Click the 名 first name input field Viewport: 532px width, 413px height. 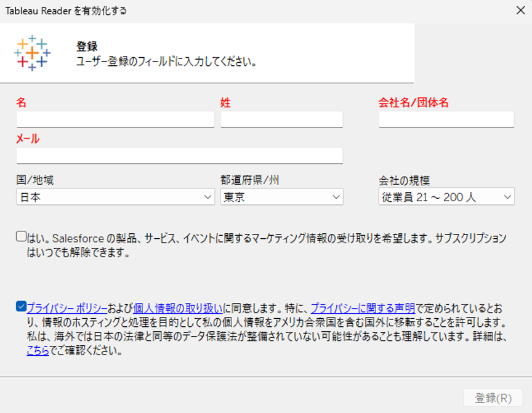115,119
